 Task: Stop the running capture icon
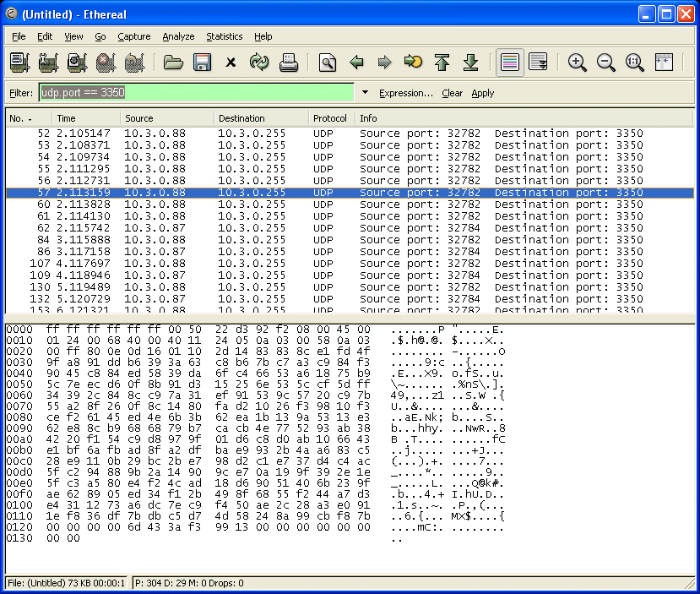pyautogui.click(x=106, y=62)
